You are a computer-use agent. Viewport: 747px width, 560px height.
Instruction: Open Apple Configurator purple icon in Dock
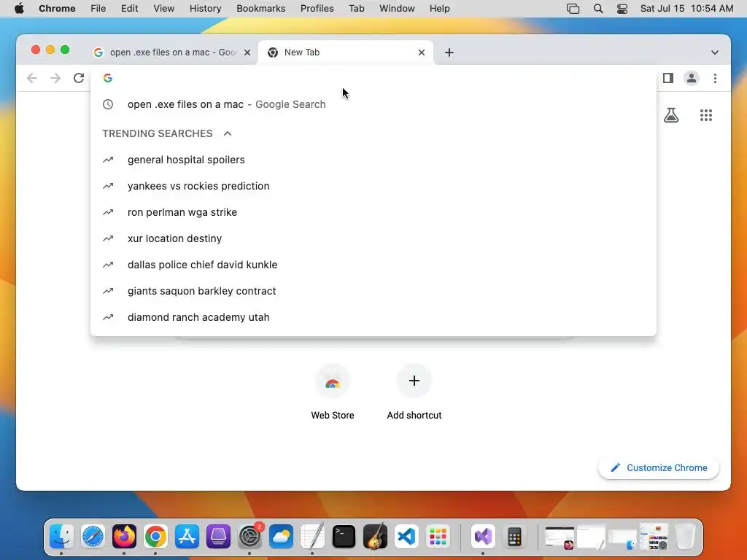218,537
